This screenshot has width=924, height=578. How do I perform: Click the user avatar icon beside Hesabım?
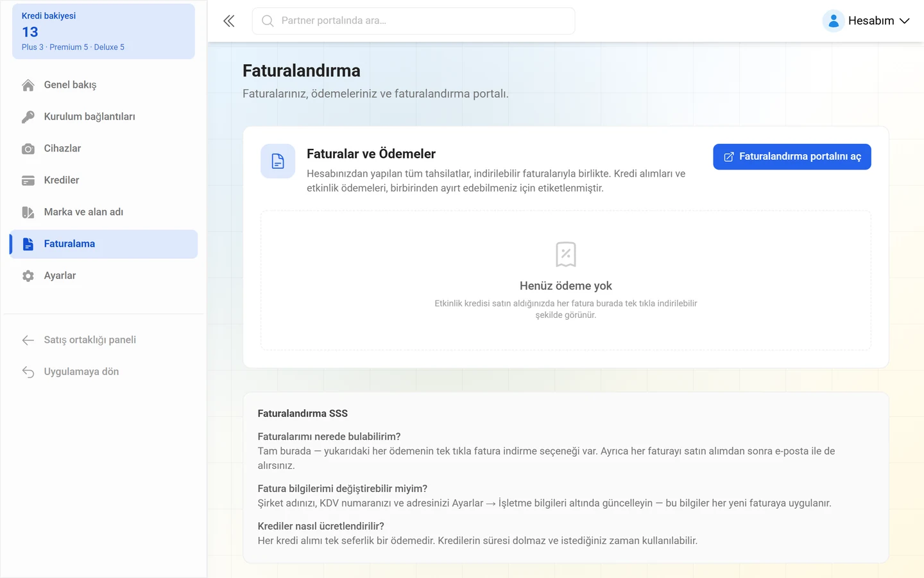(x=833, y=21)
